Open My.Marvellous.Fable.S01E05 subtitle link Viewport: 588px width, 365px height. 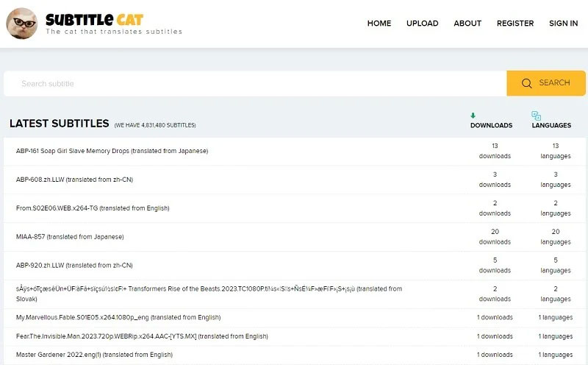click(x=118, y=317)
